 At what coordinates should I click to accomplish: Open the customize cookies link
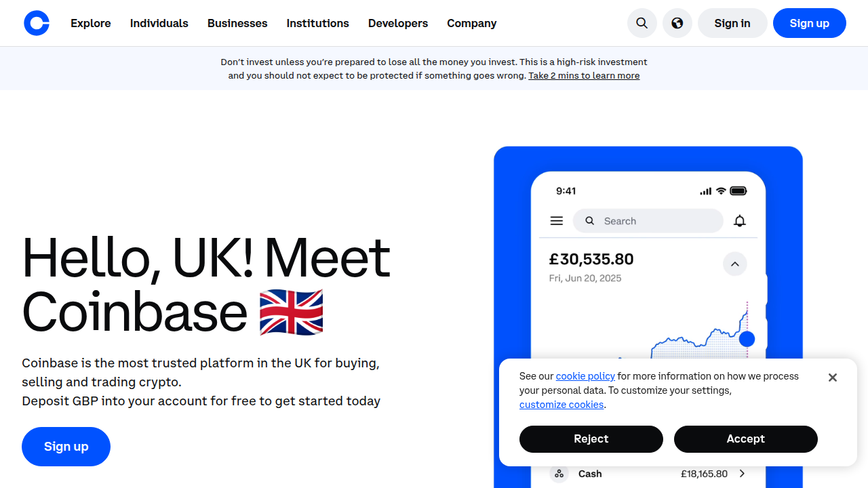561,404
